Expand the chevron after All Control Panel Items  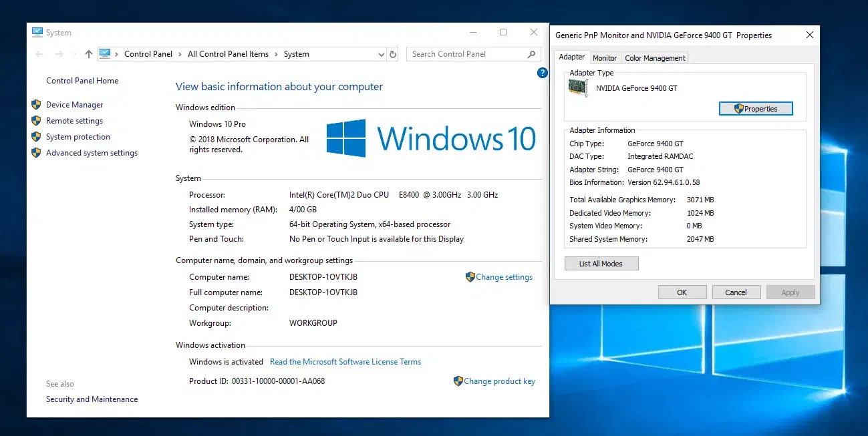[276, 54]
